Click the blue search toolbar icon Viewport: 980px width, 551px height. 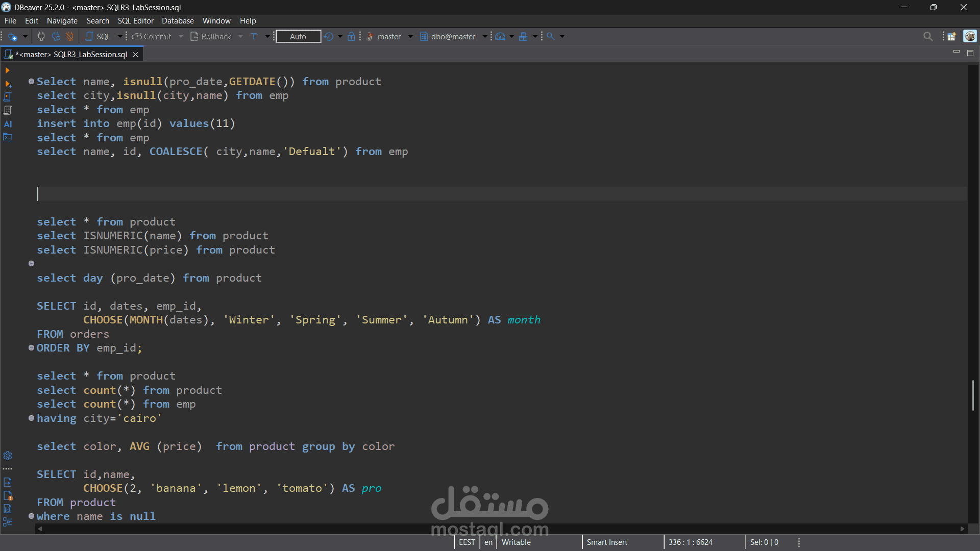click(551, 37)
